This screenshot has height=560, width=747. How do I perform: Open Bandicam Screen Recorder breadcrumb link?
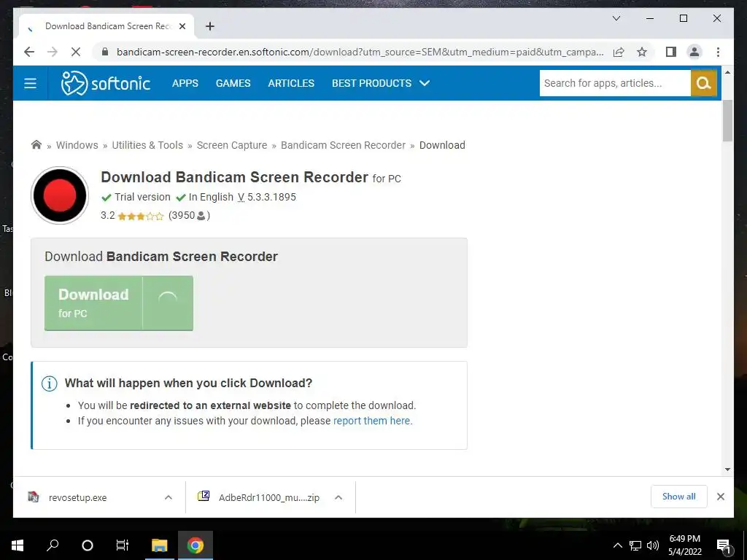pos(343,145)
